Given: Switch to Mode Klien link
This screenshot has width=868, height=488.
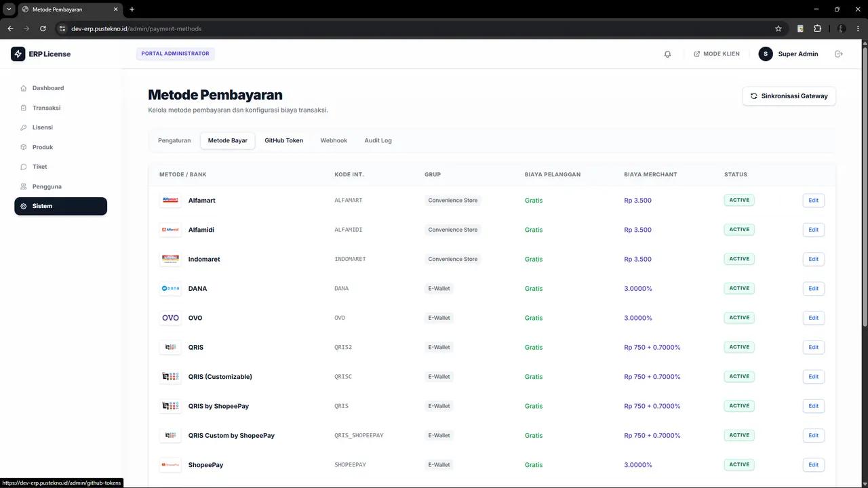Looking at the screenshot, I should coord(717,54).
